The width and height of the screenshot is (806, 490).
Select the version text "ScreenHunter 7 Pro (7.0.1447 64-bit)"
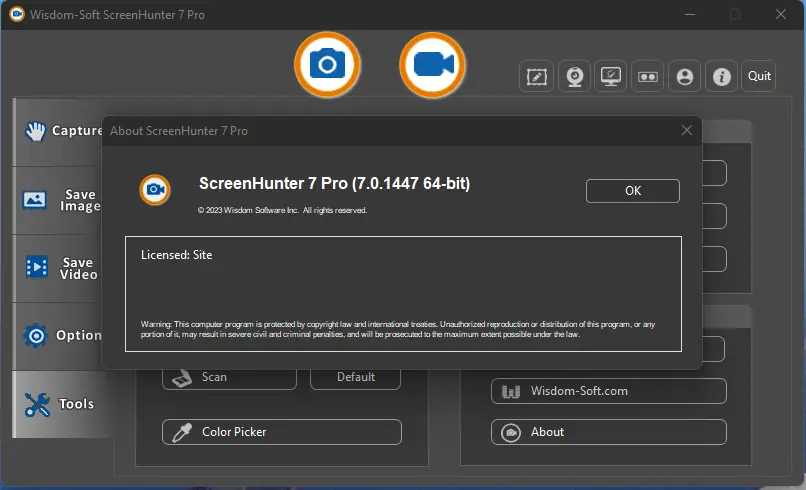(x=335, y=184)
